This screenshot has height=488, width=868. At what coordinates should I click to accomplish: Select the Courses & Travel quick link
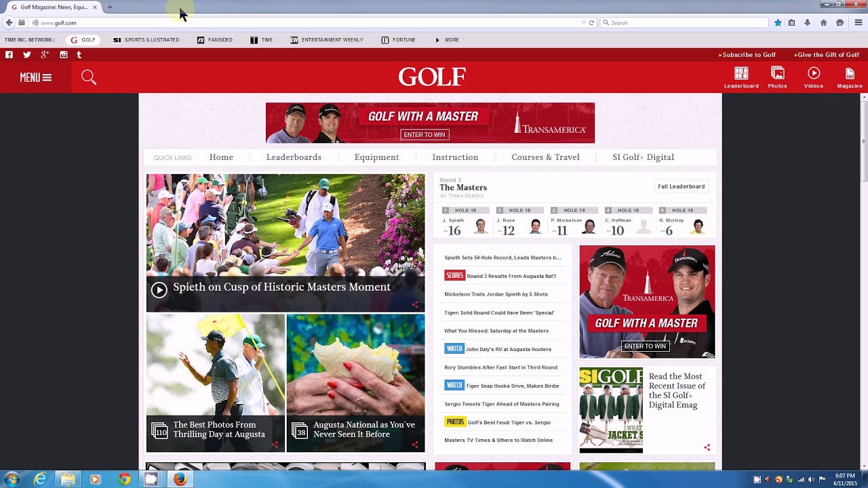(545, 157)
